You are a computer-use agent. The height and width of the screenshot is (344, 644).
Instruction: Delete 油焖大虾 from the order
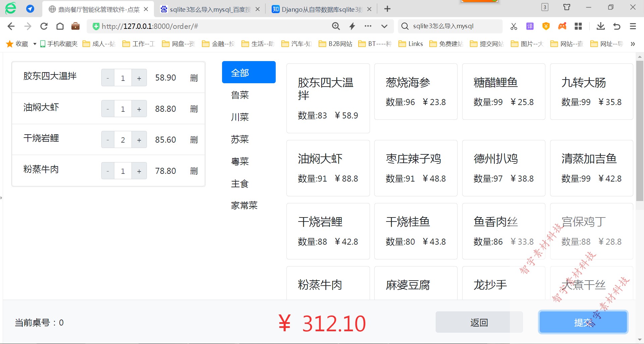pos(194,109)
